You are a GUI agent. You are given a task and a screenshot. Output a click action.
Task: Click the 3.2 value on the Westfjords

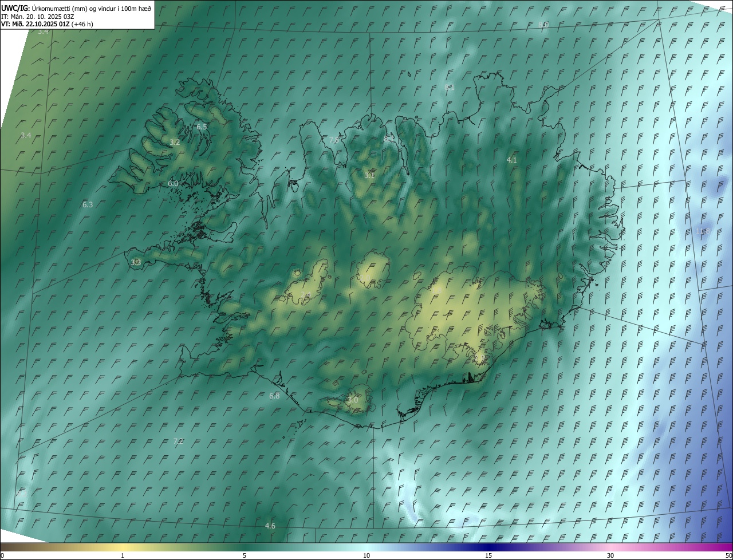tap(175, 142)
